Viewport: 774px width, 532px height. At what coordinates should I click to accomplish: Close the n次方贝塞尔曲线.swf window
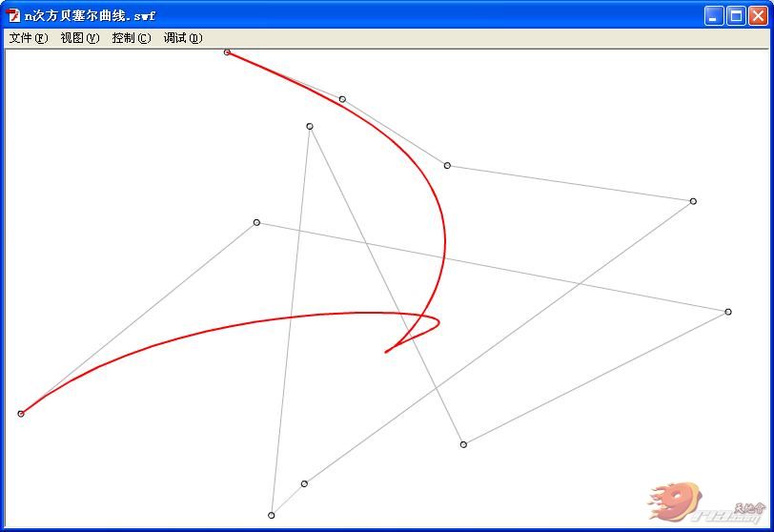tap(758, 16)
